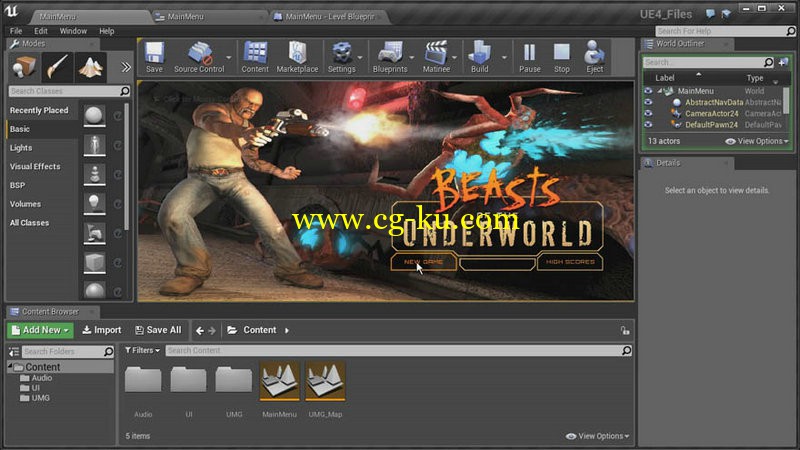Viewport: 800px width, 450px height.
Task: Stop the play session
Action: tap(562, 57)
